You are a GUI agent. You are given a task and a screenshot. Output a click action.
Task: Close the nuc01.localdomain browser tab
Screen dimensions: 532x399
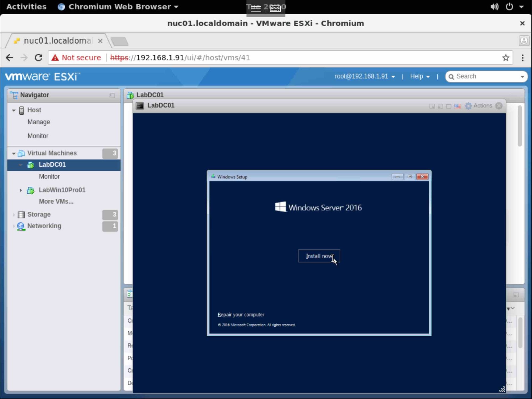(100, 41)
